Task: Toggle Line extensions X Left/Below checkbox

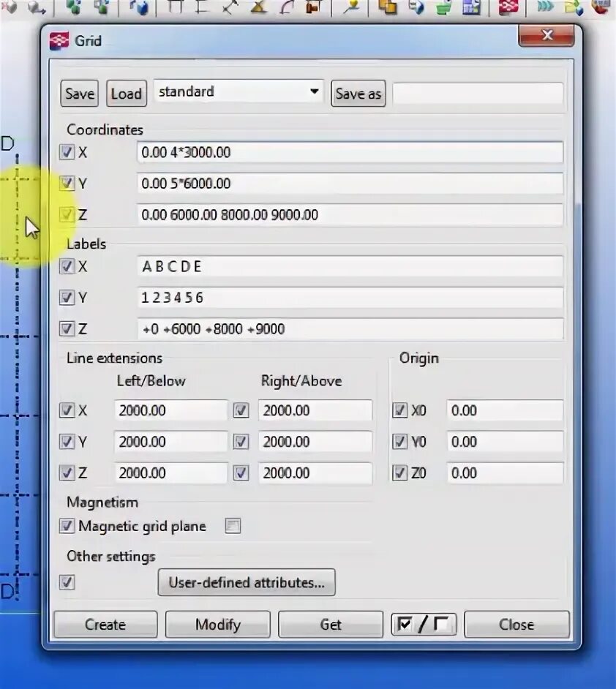Action: click(x=67, y=410)
